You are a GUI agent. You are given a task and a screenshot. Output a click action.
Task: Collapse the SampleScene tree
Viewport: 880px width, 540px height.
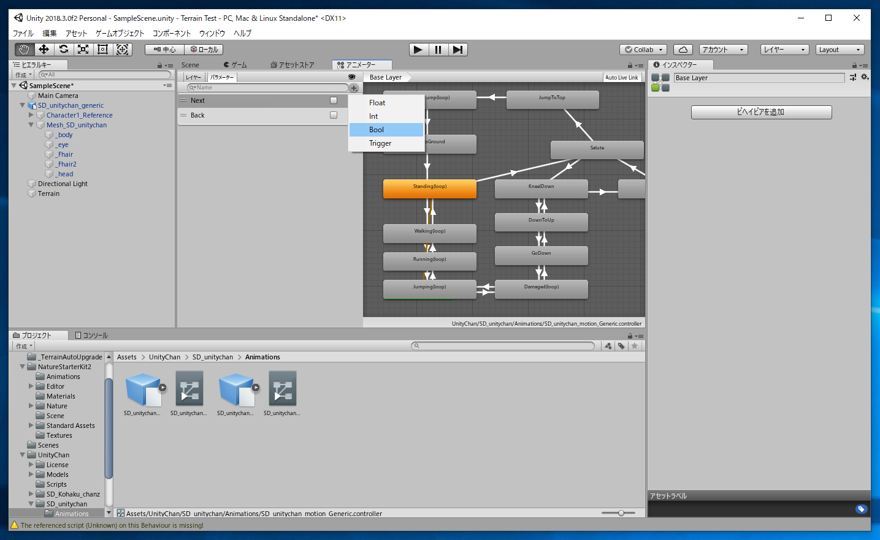coord(14,86)
